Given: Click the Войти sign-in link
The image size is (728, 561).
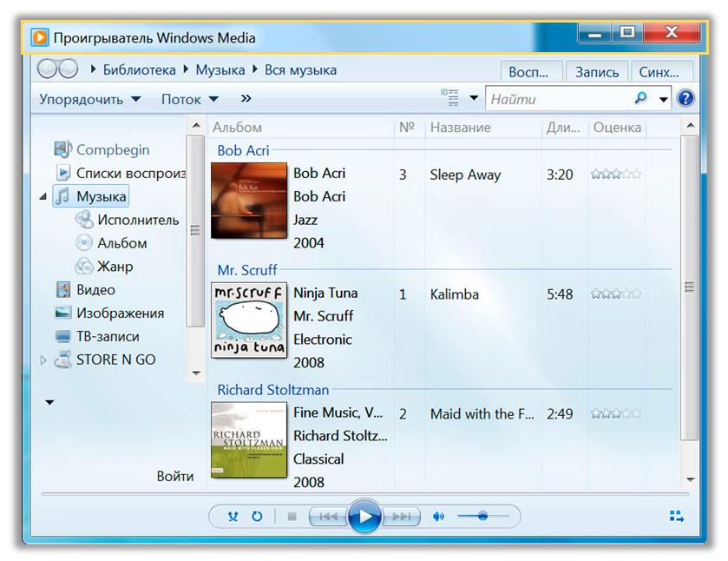Looking at the screenshot, I should pos(175,476).
